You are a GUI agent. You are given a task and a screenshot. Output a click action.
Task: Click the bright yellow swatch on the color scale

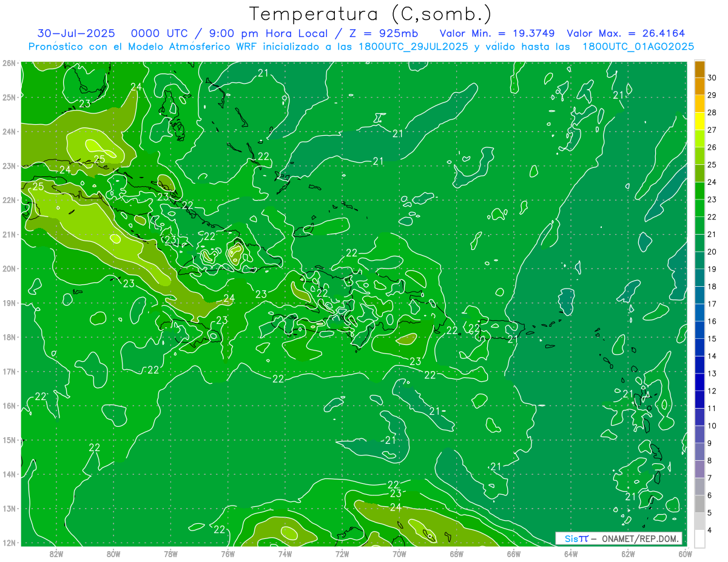click(x=699, y=121)
